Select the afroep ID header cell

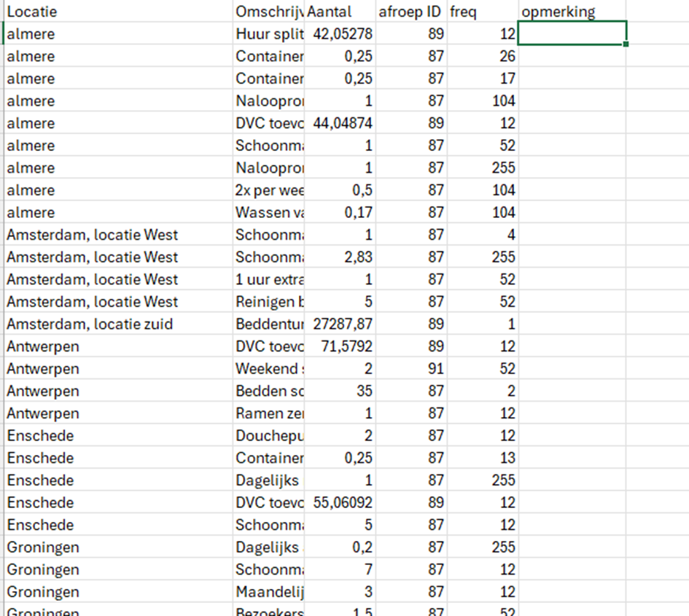(411, 11)
